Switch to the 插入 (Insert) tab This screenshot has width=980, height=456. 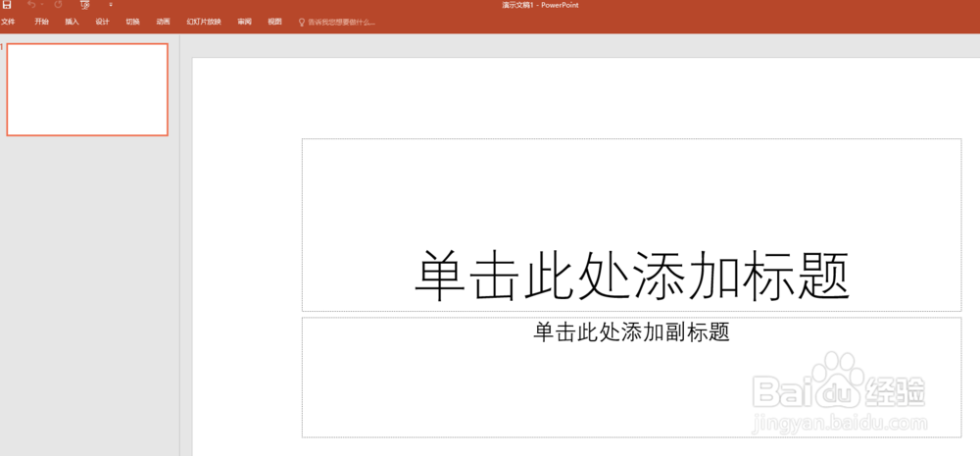point(72,22)
